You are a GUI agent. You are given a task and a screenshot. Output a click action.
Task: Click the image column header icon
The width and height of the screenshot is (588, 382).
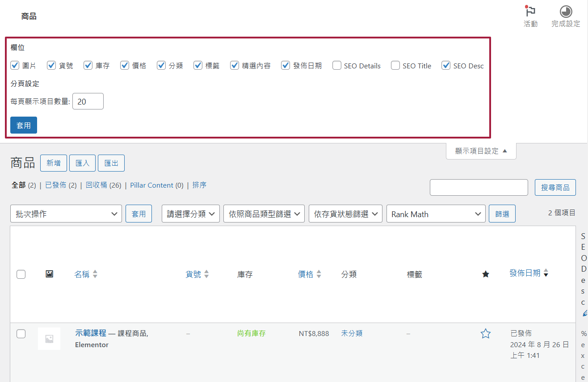(49, 274)
